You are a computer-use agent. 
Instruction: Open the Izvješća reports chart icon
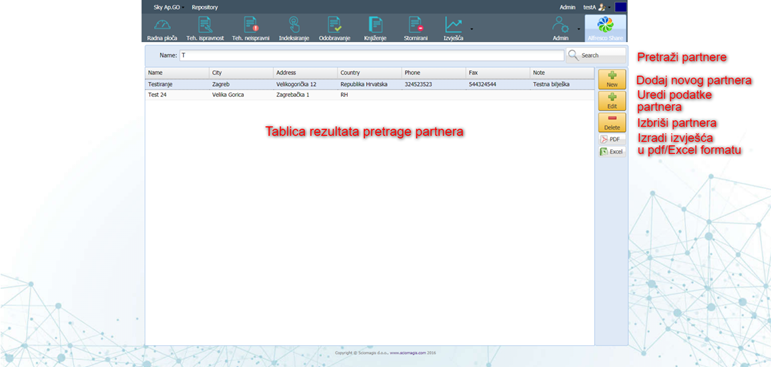pos(453,28)
